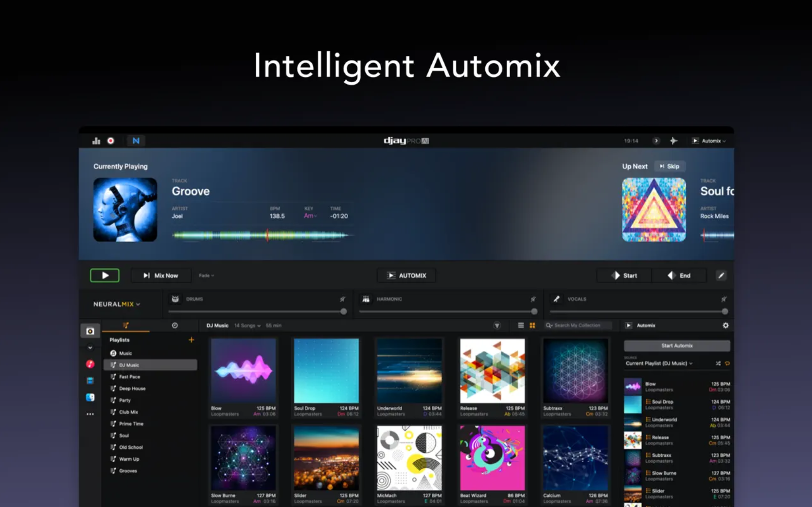Viewport: 812px width, 507px height.
Task: Open the Apple Music source icon
Action: (90, 364)
